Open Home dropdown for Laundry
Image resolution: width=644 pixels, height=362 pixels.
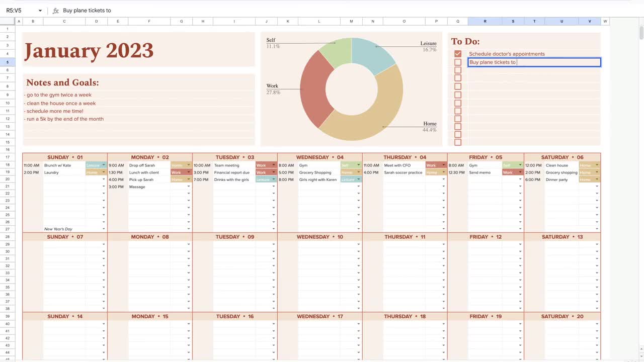tap(104, 172)
